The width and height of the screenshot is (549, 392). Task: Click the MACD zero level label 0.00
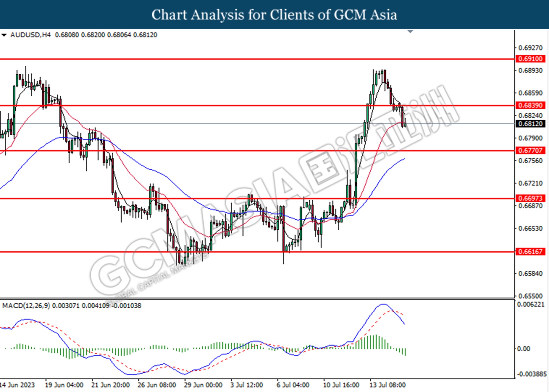pyautogui.click(x=523, y=349)
